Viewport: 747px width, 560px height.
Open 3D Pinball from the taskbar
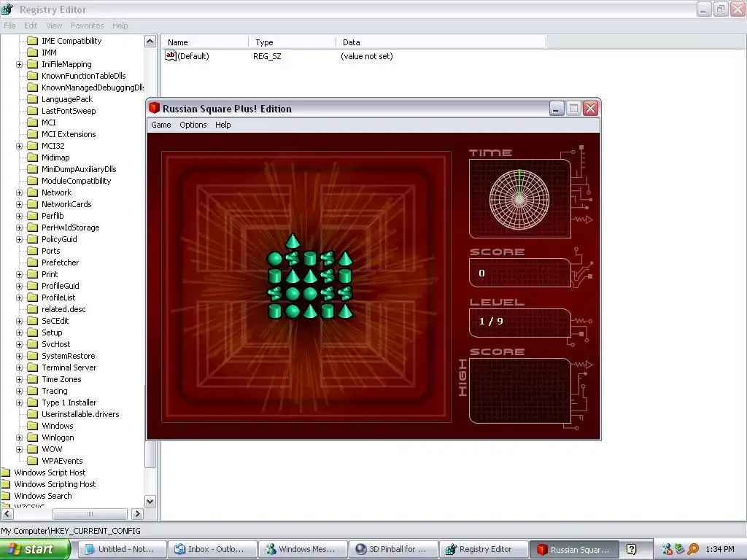click(x=392, y=549)
